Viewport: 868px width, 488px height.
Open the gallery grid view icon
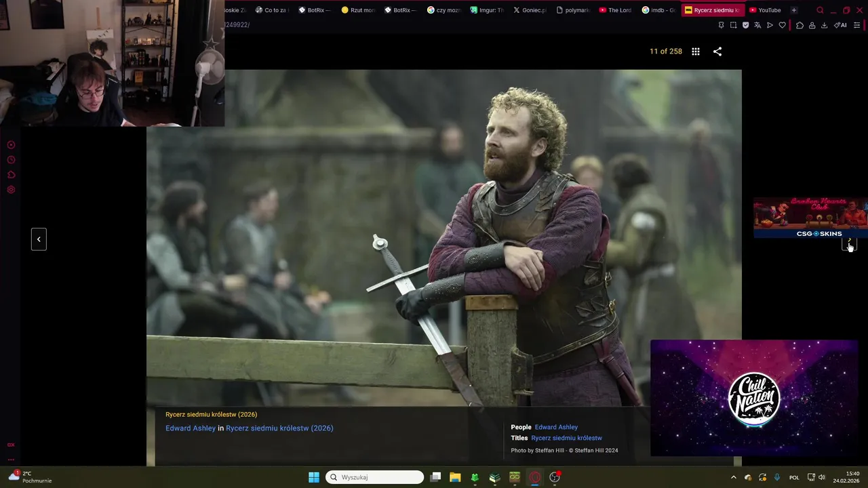[696, 52]
